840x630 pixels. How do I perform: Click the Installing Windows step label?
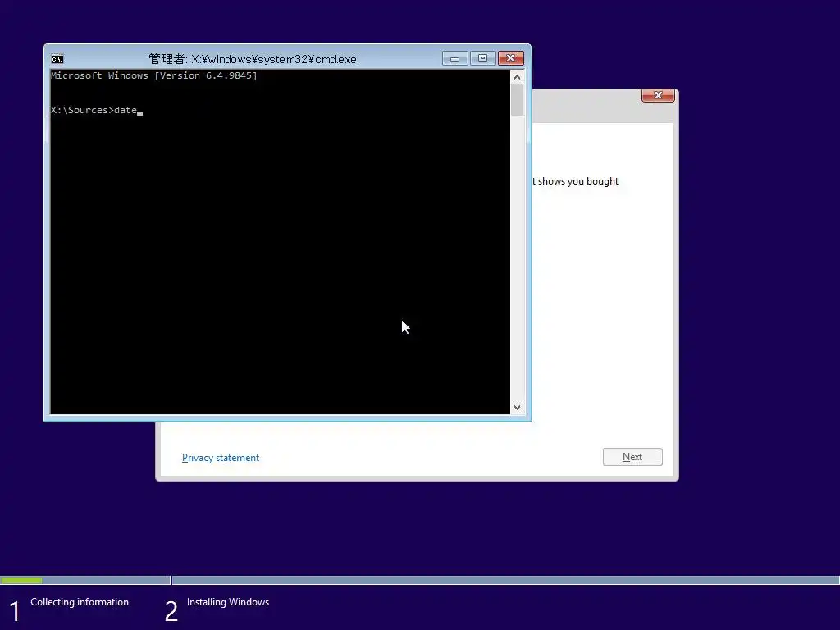[x=228, y=602]
